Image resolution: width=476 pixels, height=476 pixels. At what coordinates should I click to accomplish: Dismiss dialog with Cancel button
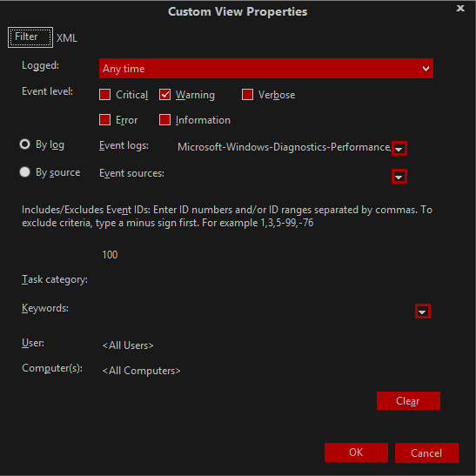[x=426, y=453]
